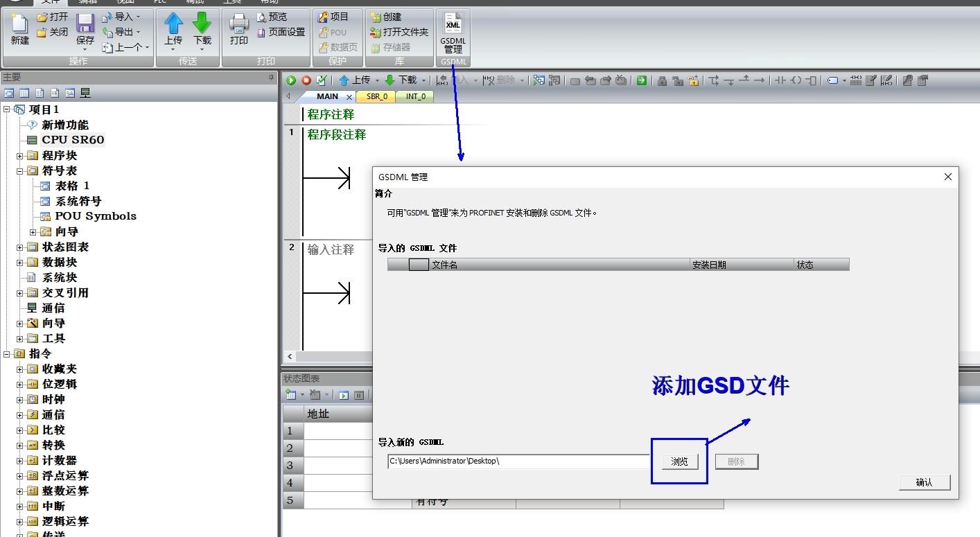Click 打开文件夹 in library group

pyautogui.click(x=399, y=32)
